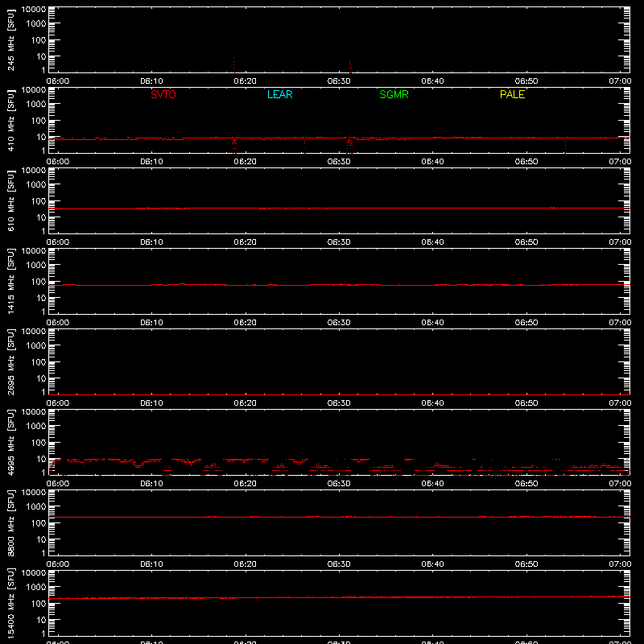The width and height of the screenshot is (644, 644).
Task: Click the 410 MHz dip just before 06:55
Action: 565,146
